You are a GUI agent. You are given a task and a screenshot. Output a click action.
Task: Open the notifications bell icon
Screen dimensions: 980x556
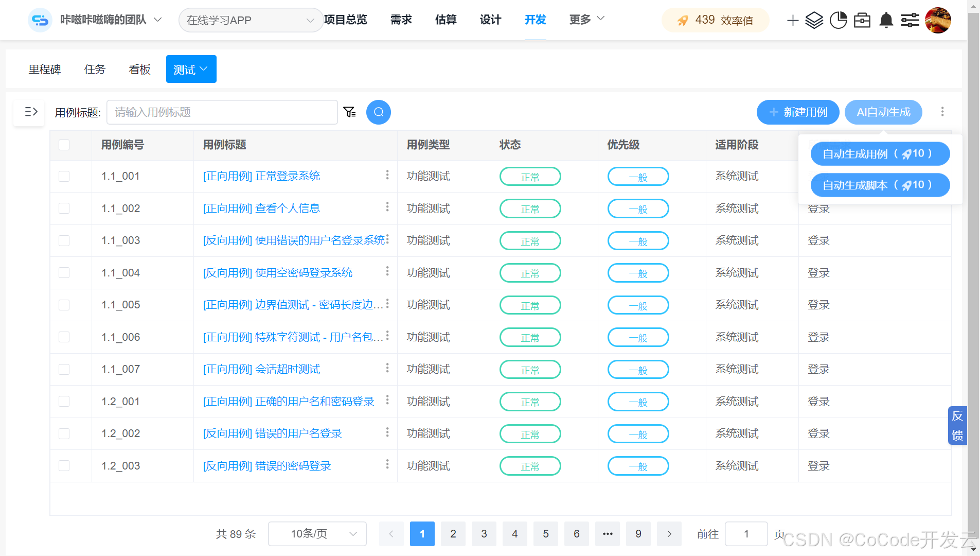pos(886,20)
